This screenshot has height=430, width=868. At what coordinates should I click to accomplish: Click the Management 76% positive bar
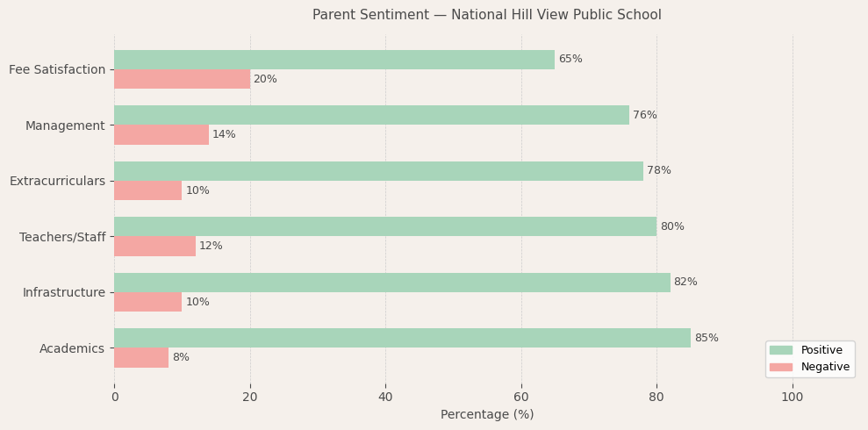point(371,115)
